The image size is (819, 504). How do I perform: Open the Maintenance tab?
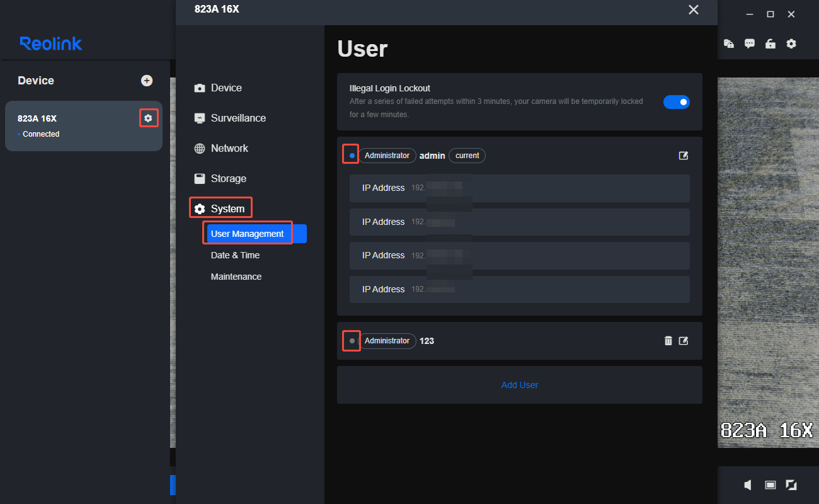tap(236, 277)
